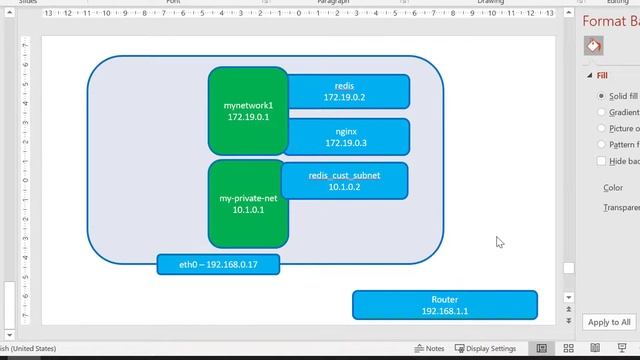
Task: Collapse the Fill section
Action: 589,76
